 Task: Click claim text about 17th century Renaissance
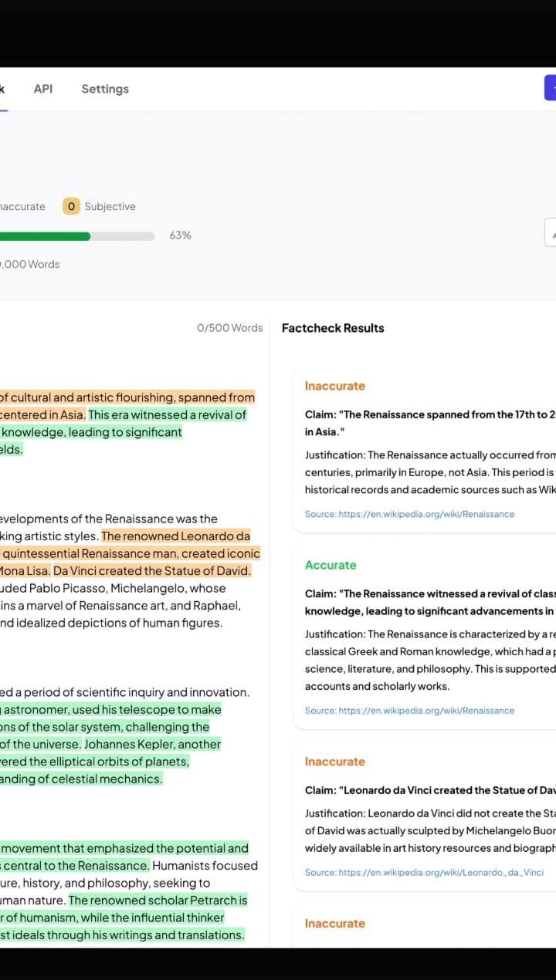pyautogui.click(x=430, y=423)
